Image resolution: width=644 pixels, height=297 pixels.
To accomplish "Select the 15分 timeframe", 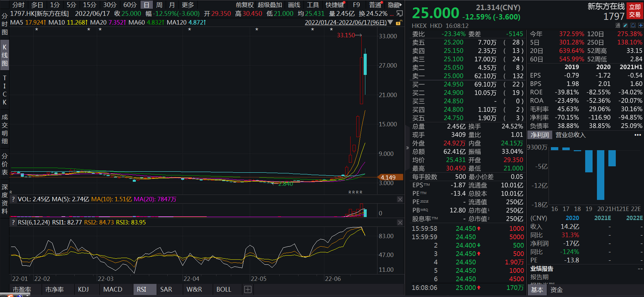I will (x=90, y=5).
